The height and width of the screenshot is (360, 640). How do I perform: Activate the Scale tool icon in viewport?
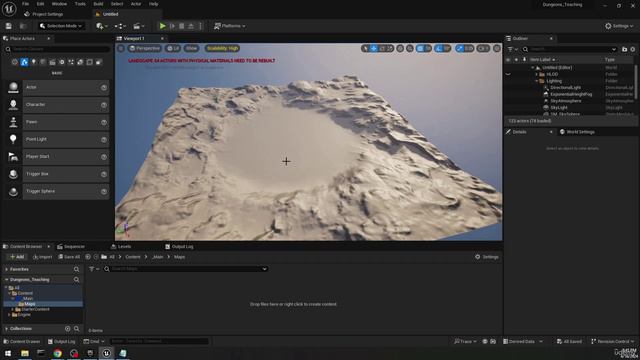click(x=390, y=48)
